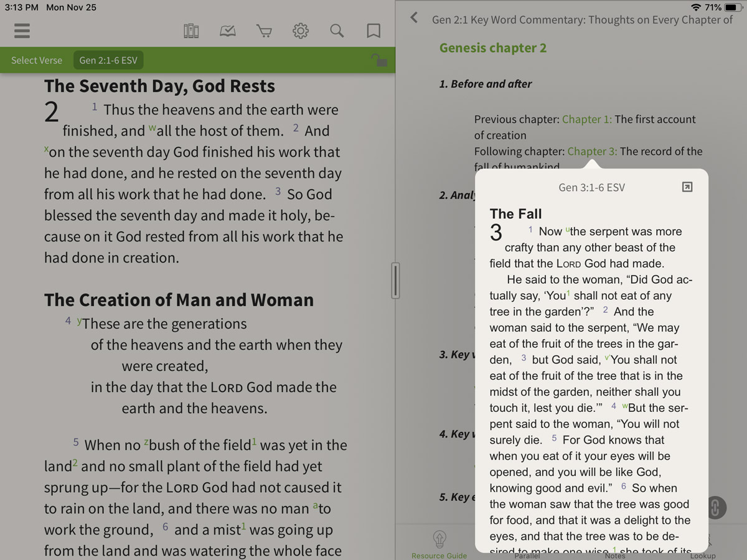The height and width of the screenshot is (560, 747).
Task: Tap the 'Genesis chapter 2' commentary heading
Action: [x=493, y=48]
